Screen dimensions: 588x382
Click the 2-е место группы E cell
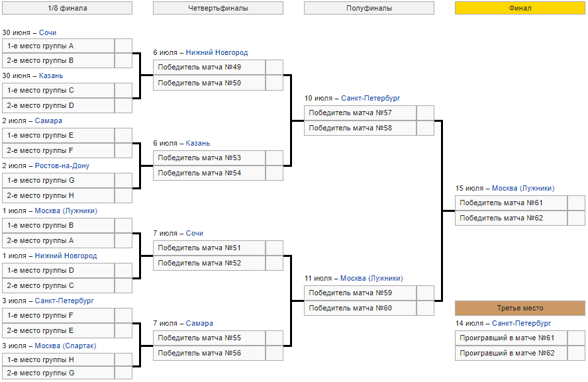(58, 330)
